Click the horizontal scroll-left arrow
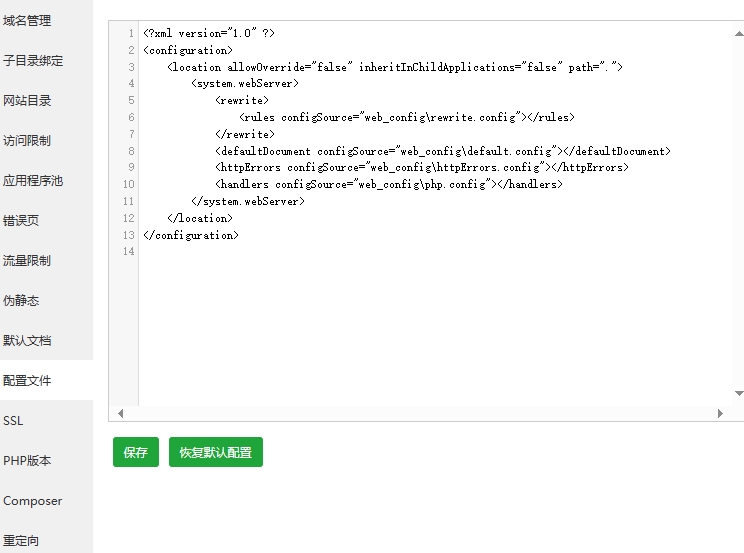The image size is (744, 553). 121,413
